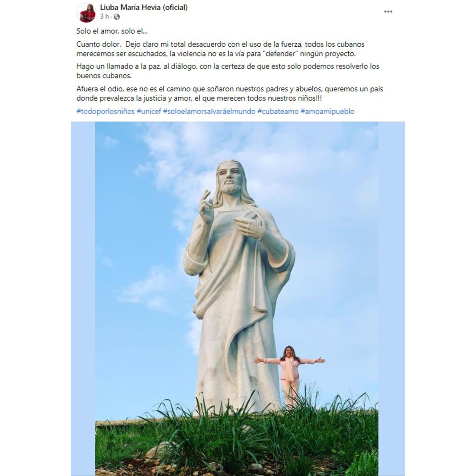
Task: Click the paragraph starting 'Cuanto dolor'
Action: (x=220, y=49)
